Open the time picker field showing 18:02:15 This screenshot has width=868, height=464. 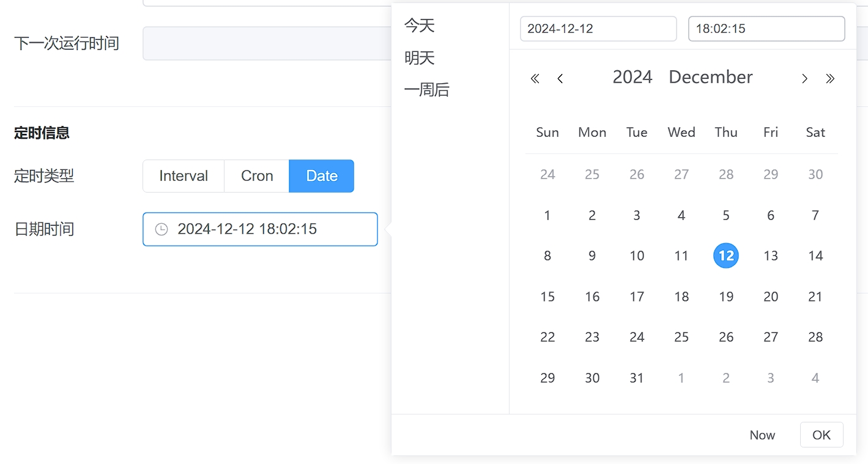pos(766,29)
